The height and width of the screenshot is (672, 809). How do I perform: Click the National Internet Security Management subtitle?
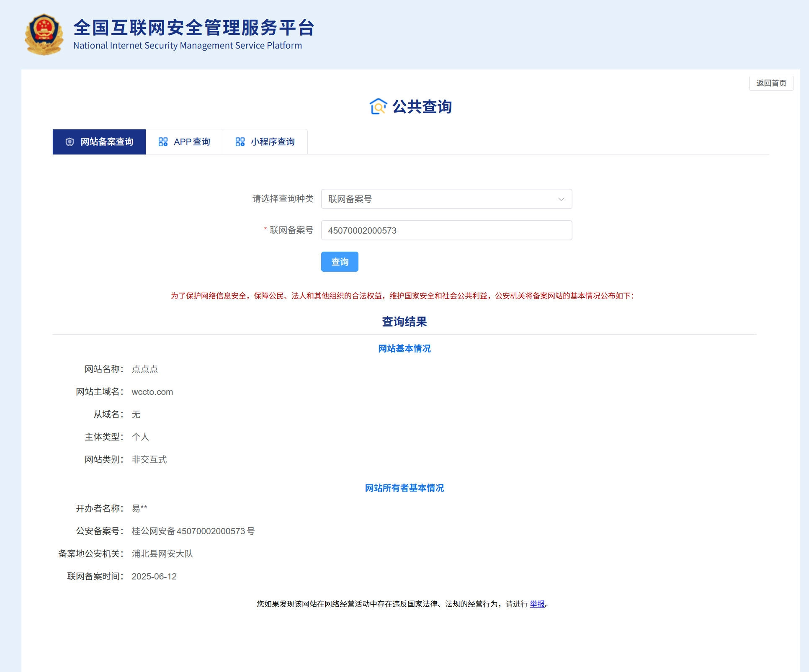(x=188, y=46)
